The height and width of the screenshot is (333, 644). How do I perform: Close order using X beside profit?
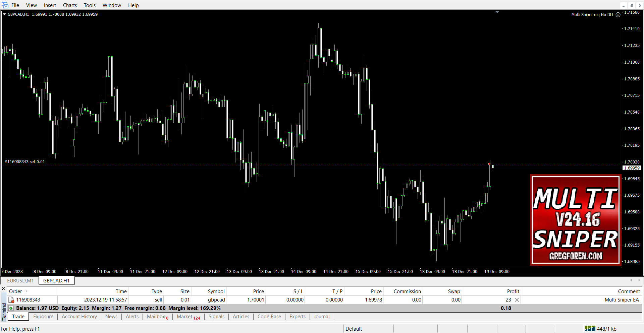[x=517, y=300]
